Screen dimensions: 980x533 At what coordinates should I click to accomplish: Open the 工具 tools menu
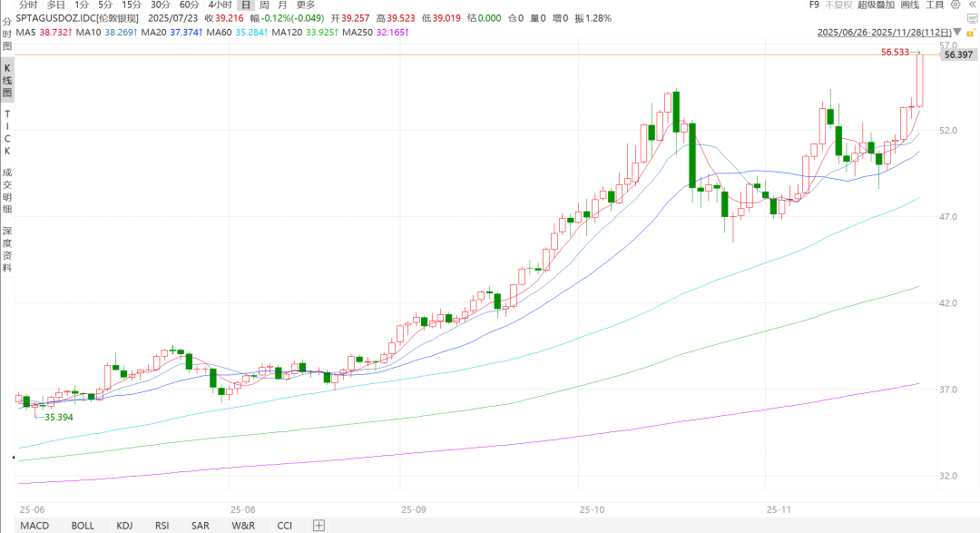pos(935,5)
